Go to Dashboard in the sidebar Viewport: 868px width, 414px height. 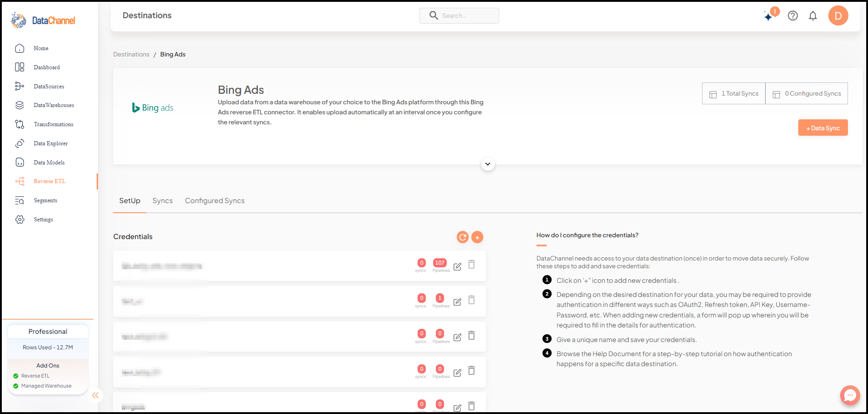(x=46, y=67)
